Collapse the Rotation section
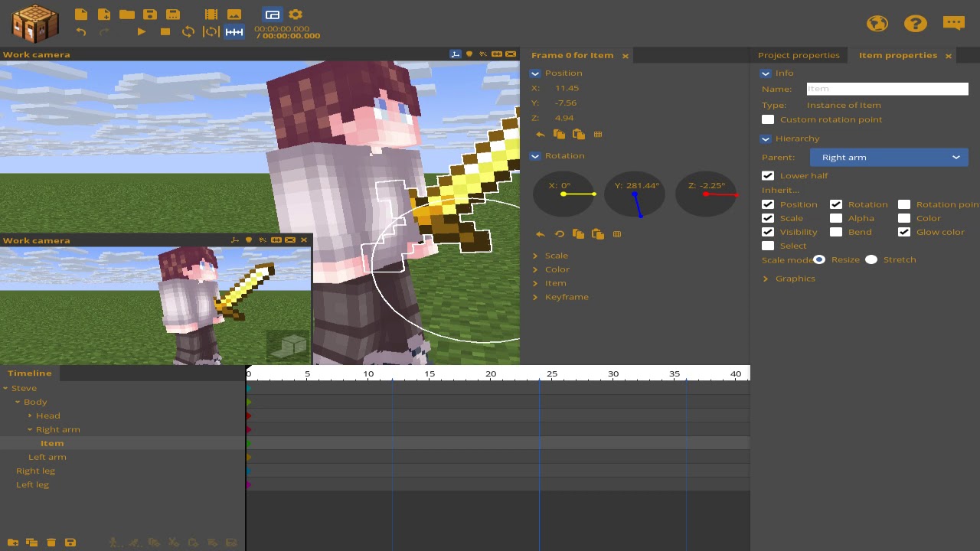980x551 pixels. point(535,156)
